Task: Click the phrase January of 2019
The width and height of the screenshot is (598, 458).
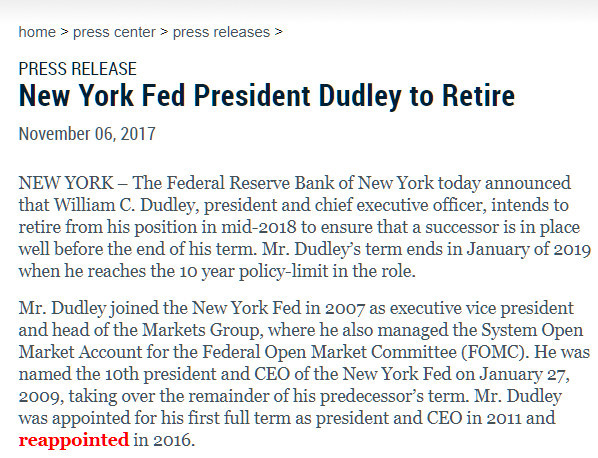Action: (529, 249)
